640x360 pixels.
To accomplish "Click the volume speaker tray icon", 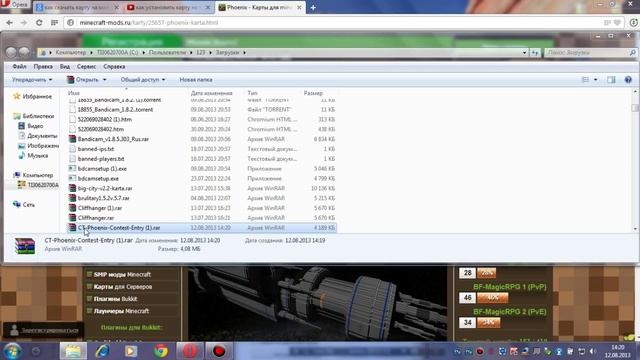I will pyautogui.click(x=593, y=351).
